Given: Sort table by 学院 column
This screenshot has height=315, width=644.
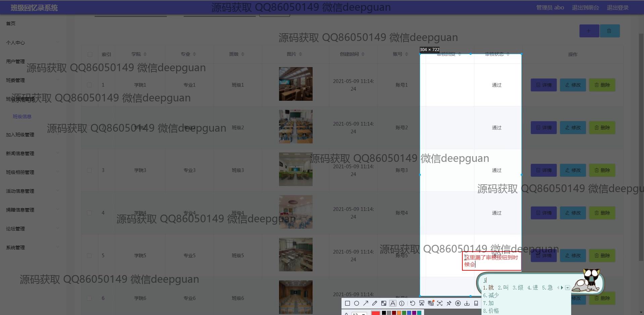Looking at the screenshot, I should pos(145,54).
